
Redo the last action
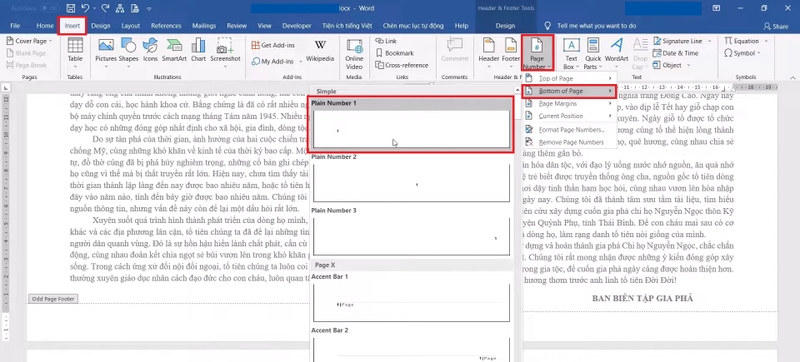pyautogui.click(x=105, y=8)
